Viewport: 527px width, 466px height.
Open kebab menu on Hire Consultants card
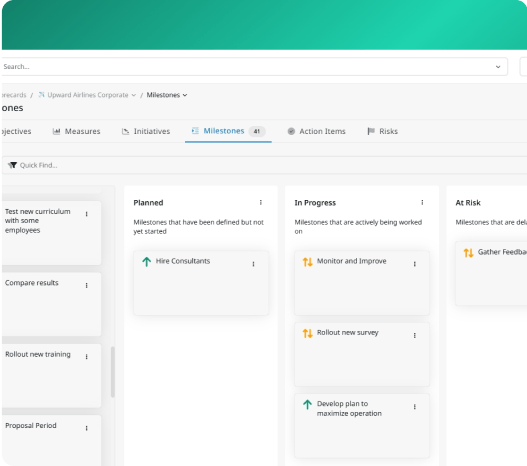253,264
